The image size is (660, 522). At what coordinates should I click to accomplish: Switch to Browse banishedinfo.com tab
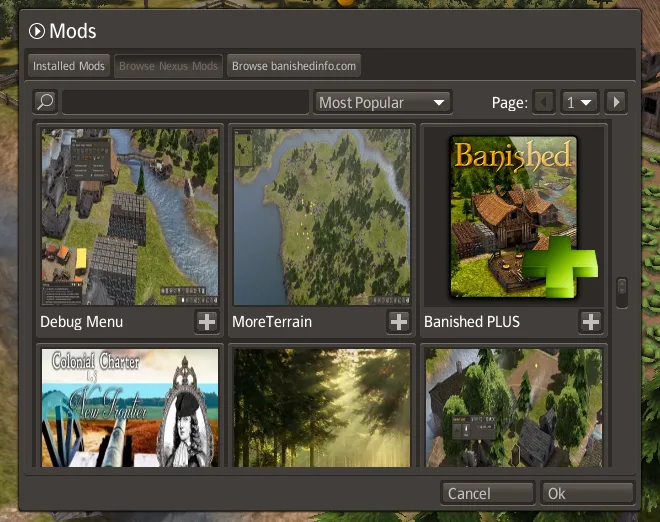[294, 66]
